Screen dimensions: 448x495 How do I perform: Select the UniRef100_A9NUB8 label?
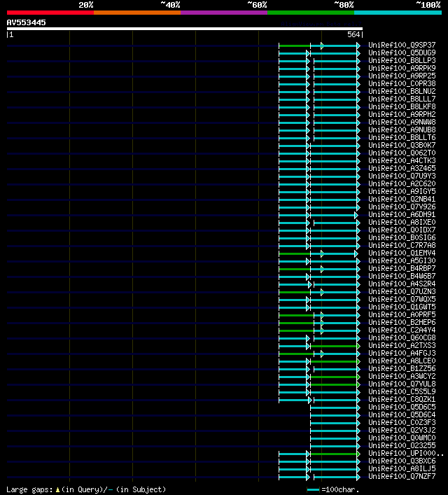(x=402, y=130)
